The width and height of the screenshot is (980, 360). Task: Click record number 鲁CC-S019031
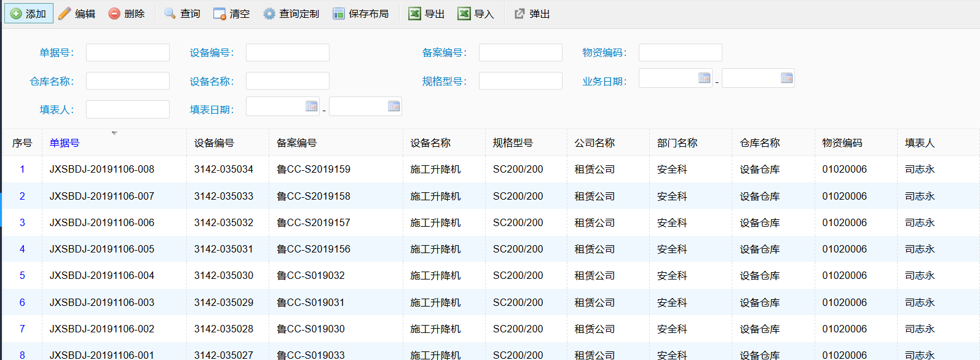coord(311,302)
